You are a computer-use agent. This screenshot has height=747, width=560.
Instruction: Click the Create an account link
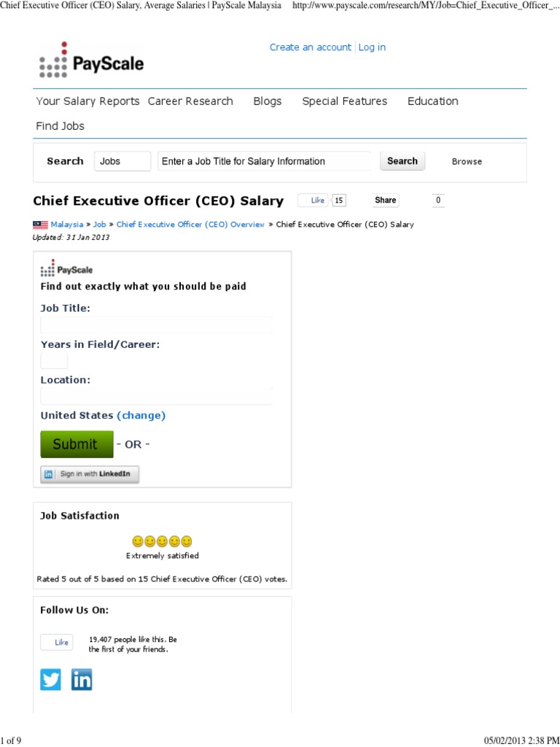pyautogui.click(x=311, y=47)
